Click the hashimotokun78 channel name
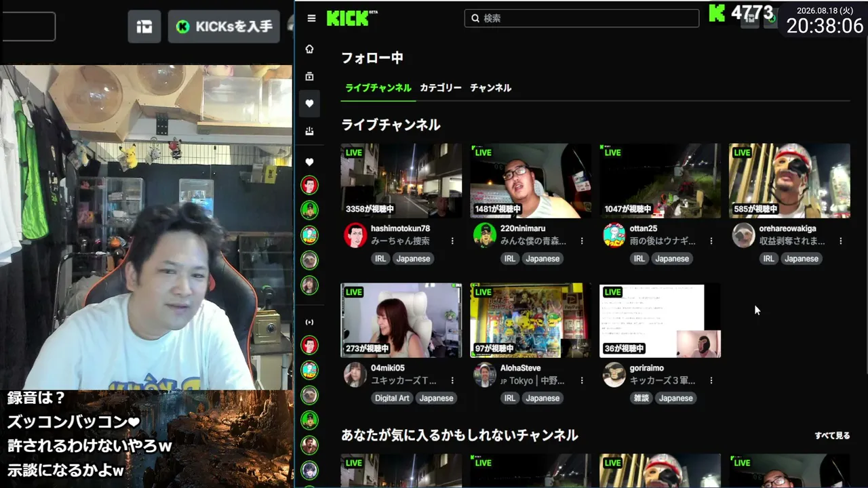 click(401, 228)
